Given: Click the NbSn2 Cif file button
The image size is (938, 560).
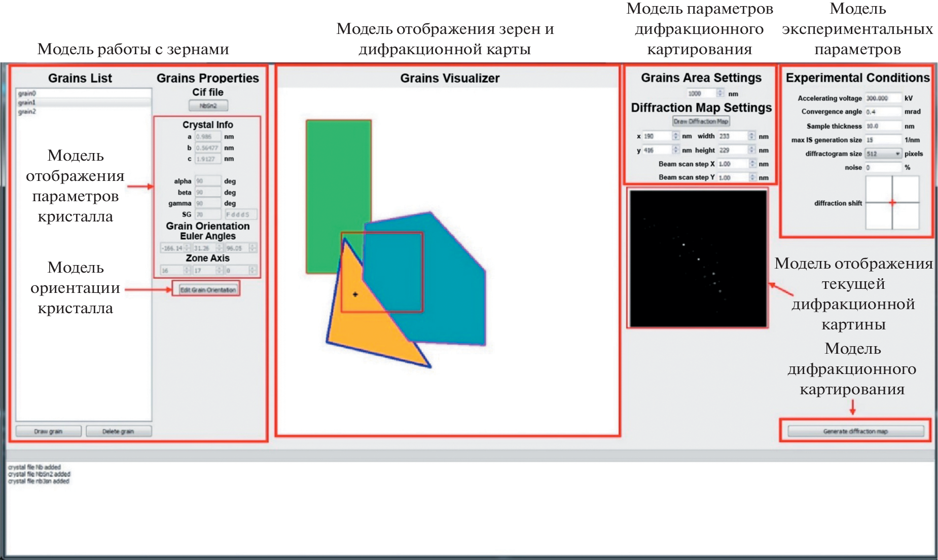Looking at the screenshot, I should [208, 105].
